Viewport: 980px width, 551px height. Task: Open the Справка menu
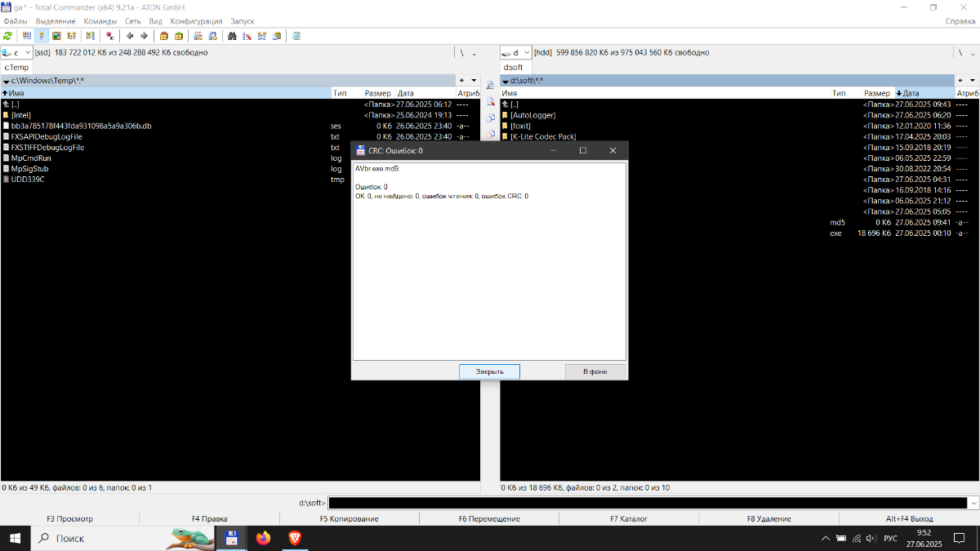click(960, 21)
